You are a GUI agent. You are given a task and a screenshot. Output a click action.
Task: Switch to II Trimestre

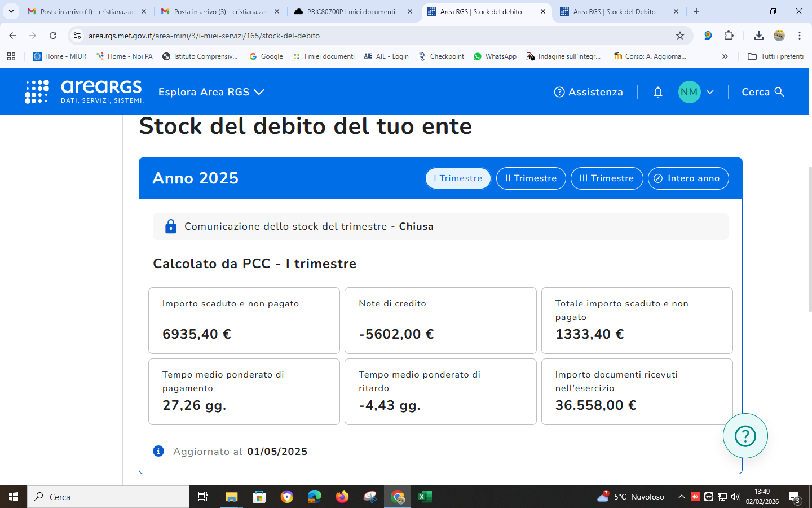coord(531,178)
